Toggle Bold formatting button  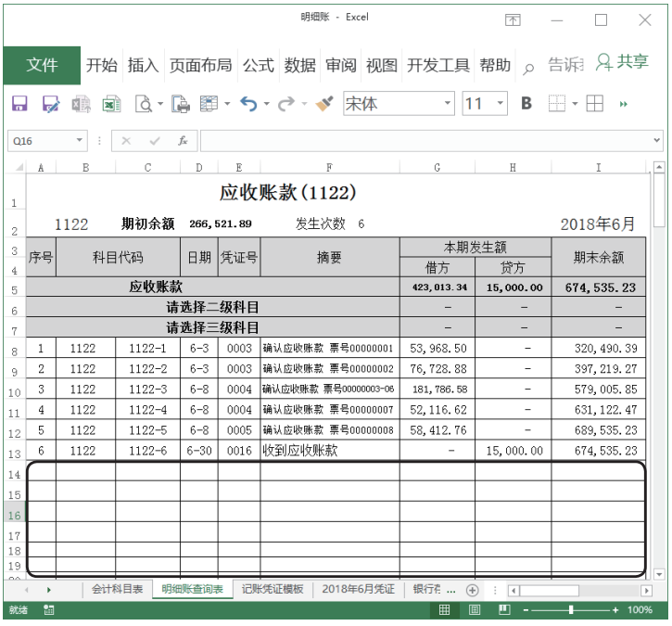pos(526,103)
